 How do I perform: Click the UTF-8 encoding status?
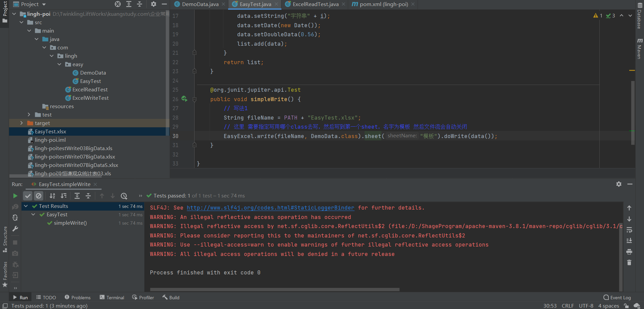pyautogui.click(x=586, y=306)
